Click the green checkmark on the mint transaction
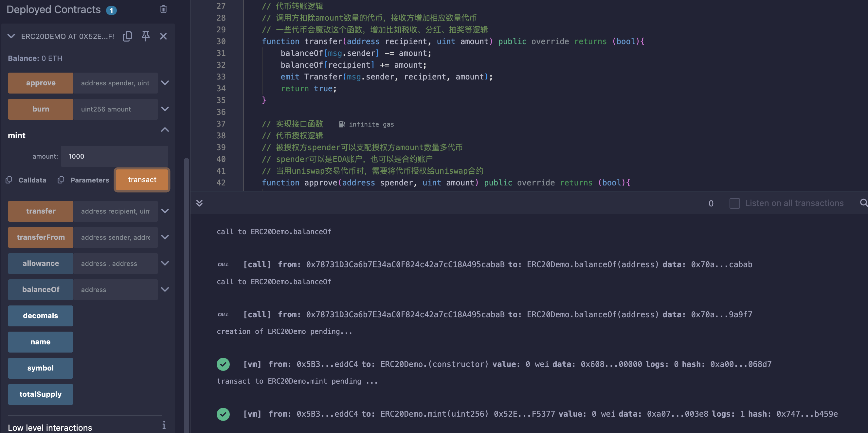The width and height of the screenshot is (868, 433). point(223,414)
